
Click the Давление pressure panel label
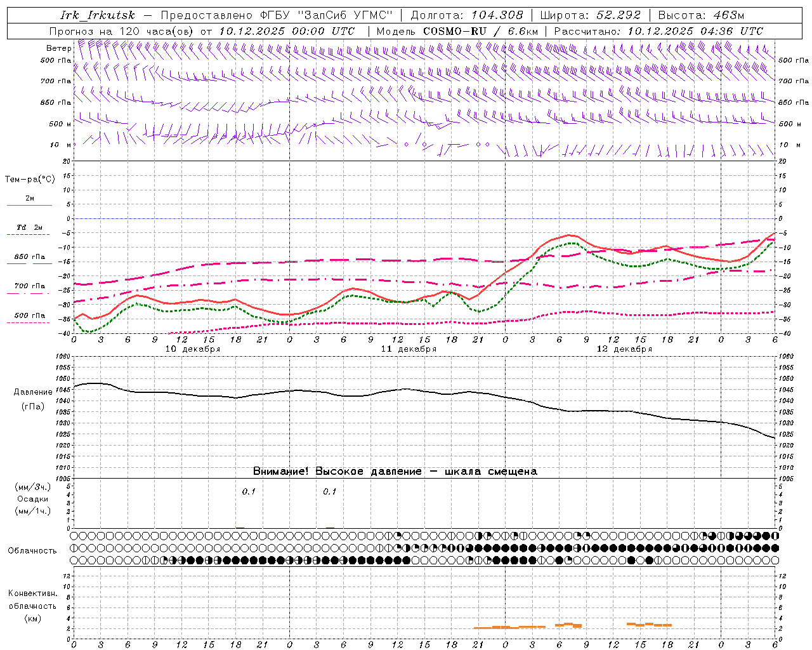coord(33,392)
